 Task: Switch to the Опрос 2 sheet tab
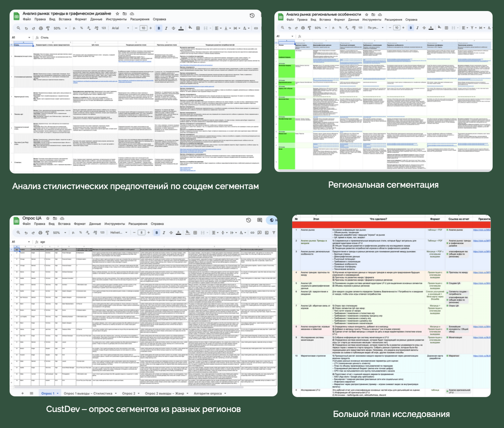pyautogui.click(x=129, y=394)
